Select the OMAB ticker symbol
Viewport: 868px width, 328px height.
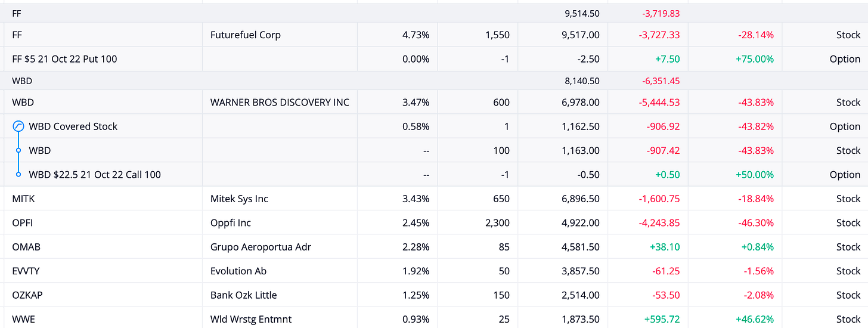(x=26, y=247)
